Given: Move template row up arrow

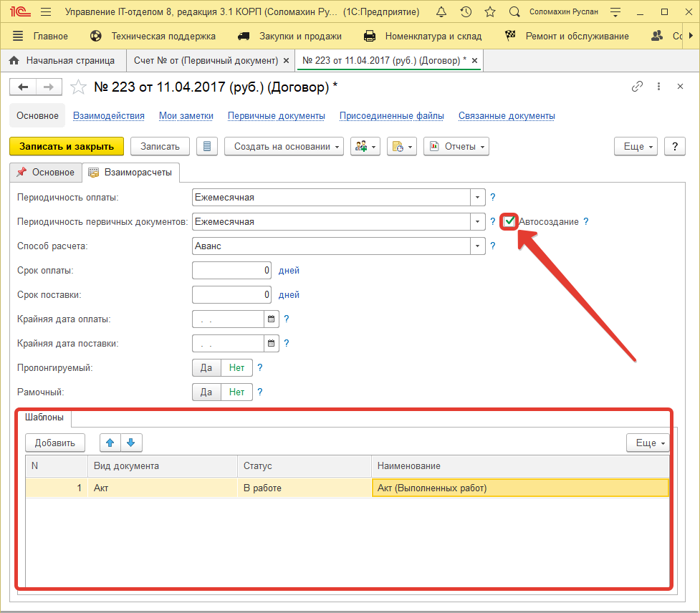Looking at the screenshot, I should pos(110,443).
